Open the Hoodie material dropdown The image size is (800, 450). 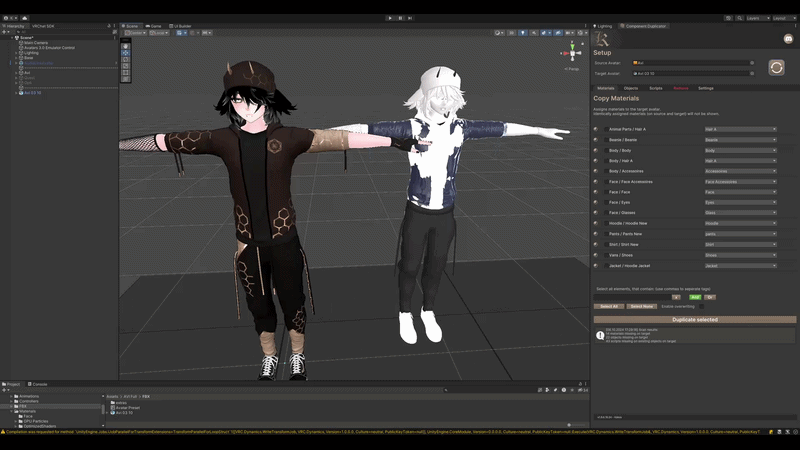point(740,223)
